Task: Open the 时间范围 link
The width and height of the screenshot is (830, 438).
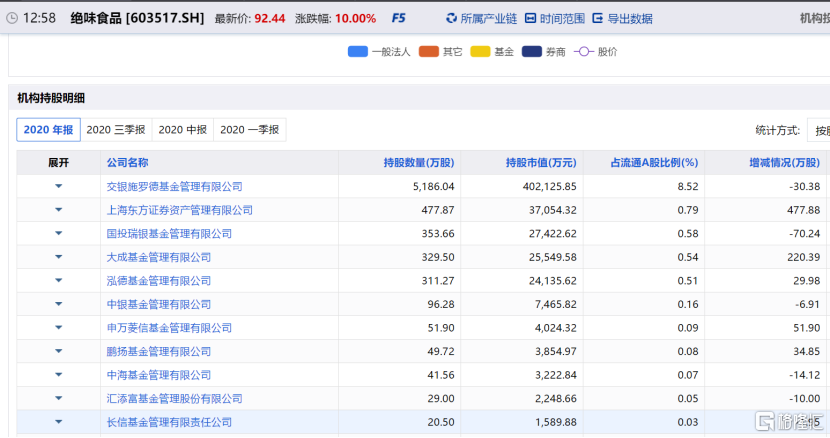Action: (562, 19)
